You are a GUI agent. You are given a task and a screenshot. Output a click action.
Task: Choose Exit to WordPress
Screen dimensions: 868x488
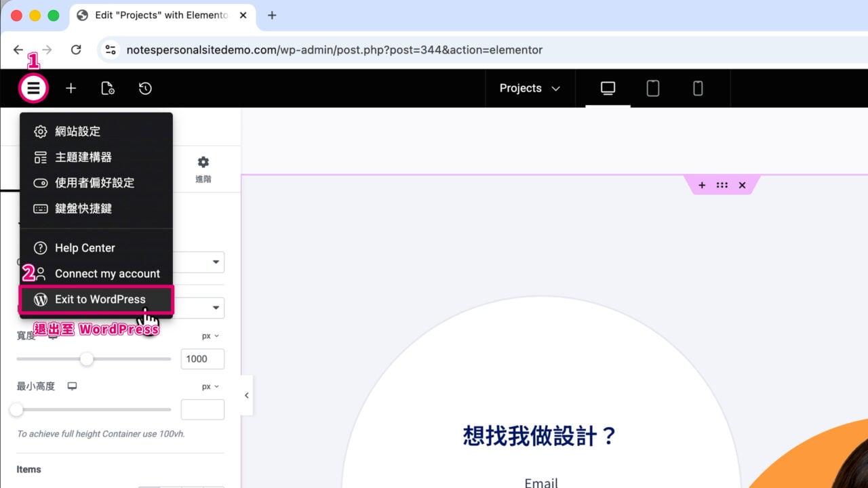tap(96, 300)
